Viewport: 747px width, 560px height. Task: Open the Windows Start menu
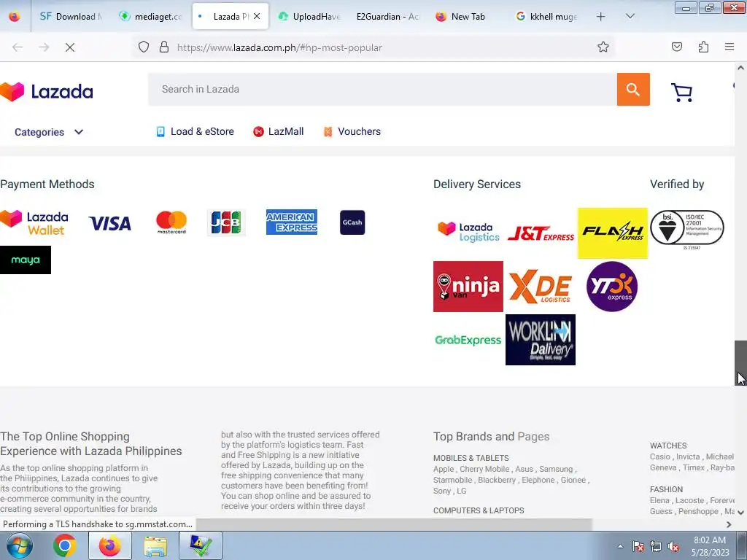pyautogui.click(x=20, y=545)
